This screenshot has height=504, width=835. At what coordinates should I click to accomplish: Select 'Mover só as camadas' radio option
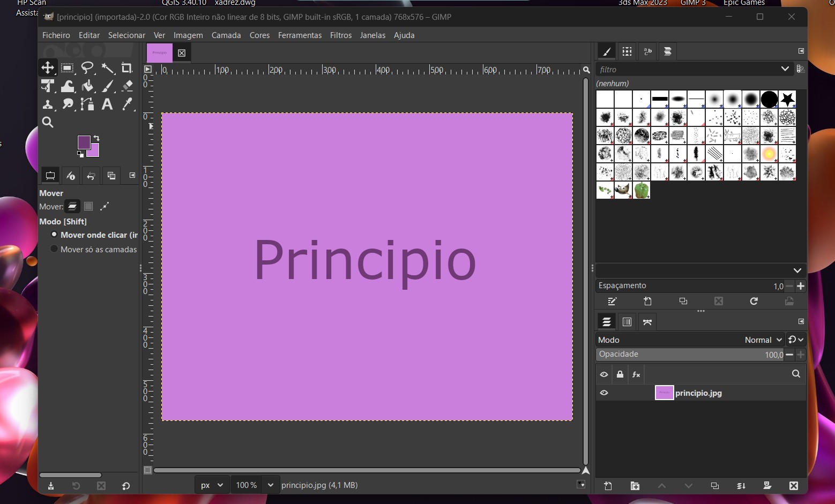click(54, 249)
